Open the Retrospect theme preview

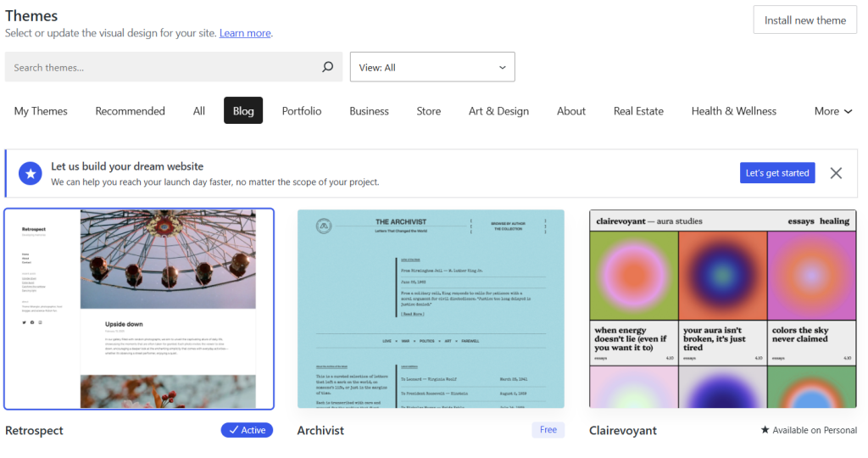click(139, 309)
